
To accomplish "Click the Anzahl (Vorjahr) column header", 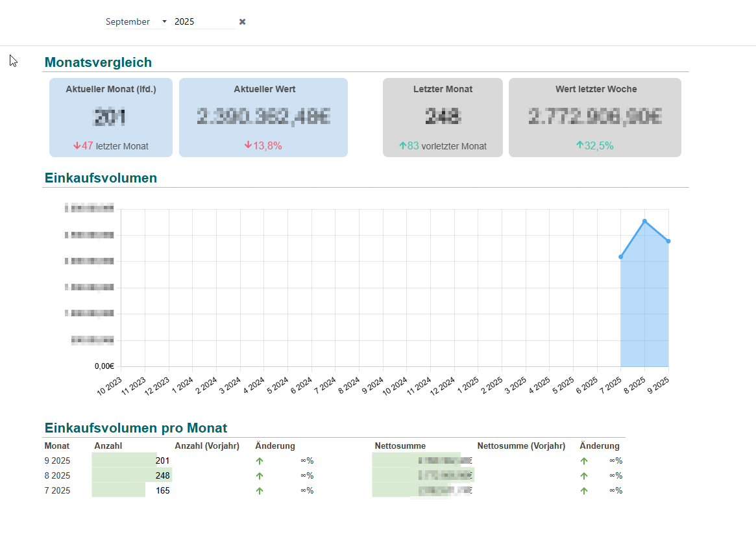I will pos(207,446).
